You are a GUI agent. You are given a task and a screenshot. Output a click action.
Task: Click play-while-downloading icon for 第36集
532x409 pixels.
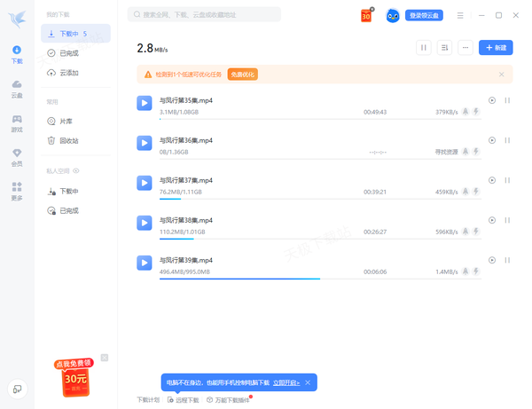click(492, 140)
